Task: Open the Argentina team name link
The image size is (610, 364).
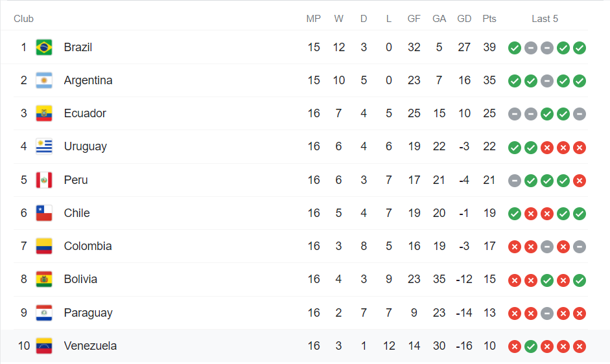Action: click(x=88, y=80)
